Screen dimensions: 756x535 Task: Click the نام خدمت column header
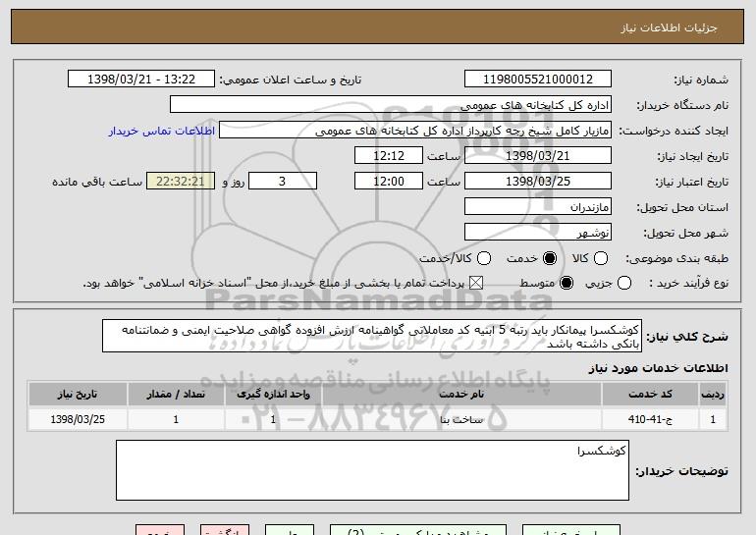[461, 395]
